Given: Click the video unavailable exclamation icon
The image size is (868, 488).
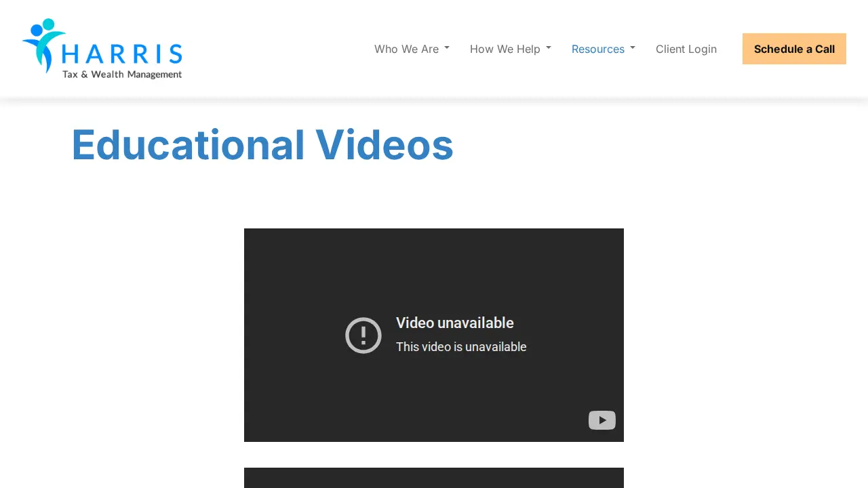Looking at the screenshot, I should click(363, 335).
